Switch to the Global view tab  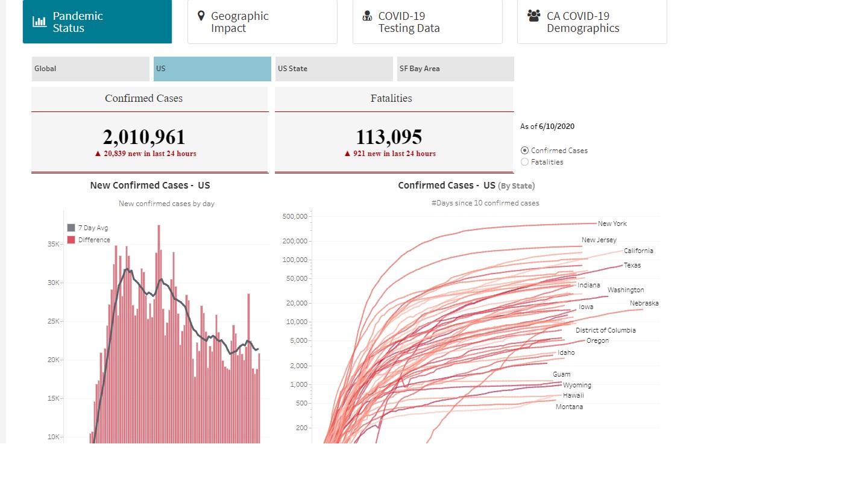[x=90, y=69]
